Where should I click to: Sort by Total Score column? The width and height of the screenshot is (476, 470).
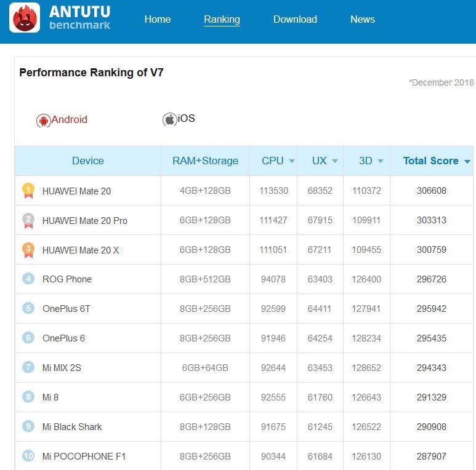(436, 161)
